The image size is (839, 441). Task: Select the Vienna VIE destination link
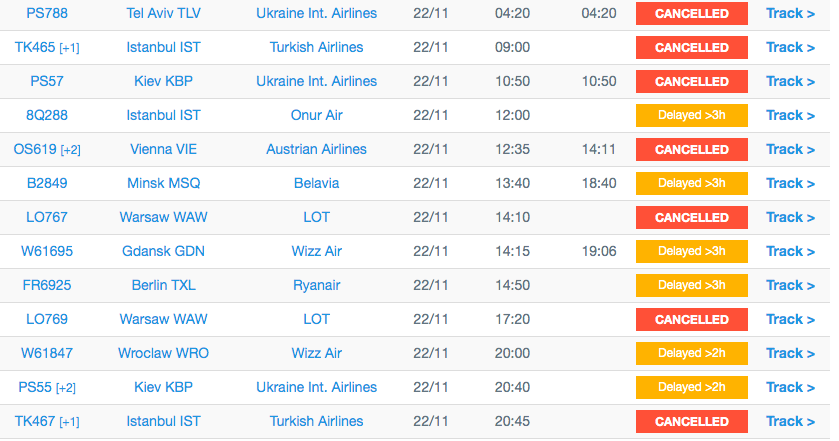coord(163,149)
